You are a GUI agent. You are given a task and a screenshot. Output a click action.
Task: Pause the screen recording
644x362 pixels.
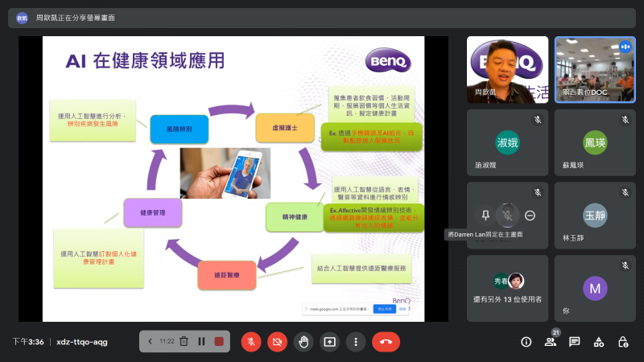(201, 341)
